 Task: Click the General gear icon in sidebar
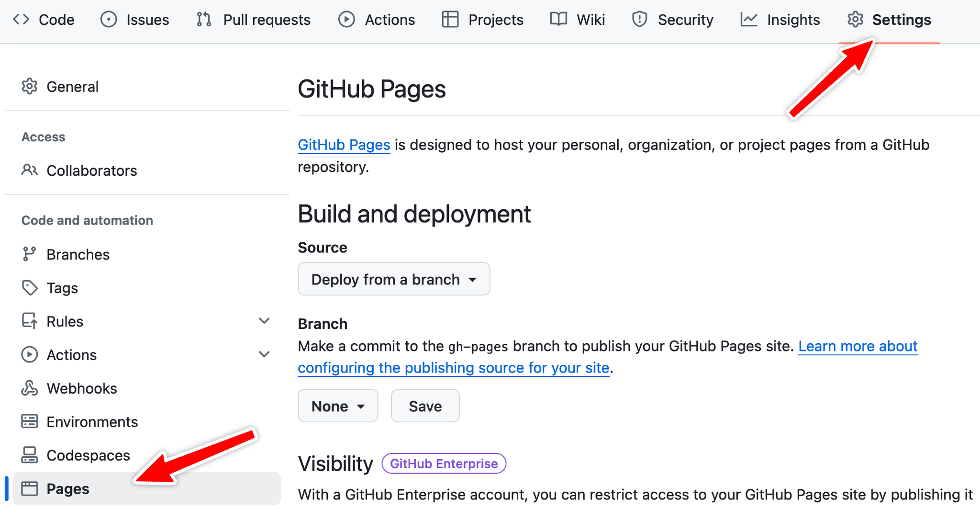[30, 87]
